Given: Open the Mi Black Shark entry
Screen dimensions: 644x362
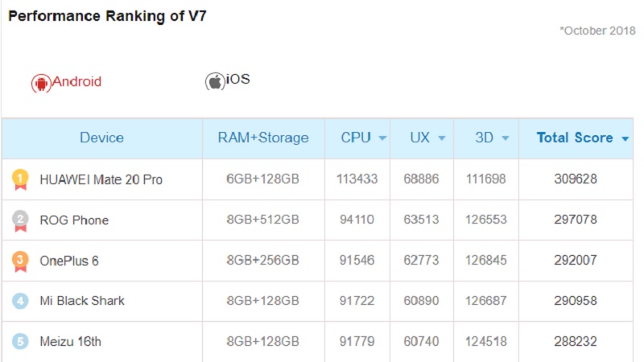Looking at the screenshot, I should click(x=82, y=301).
